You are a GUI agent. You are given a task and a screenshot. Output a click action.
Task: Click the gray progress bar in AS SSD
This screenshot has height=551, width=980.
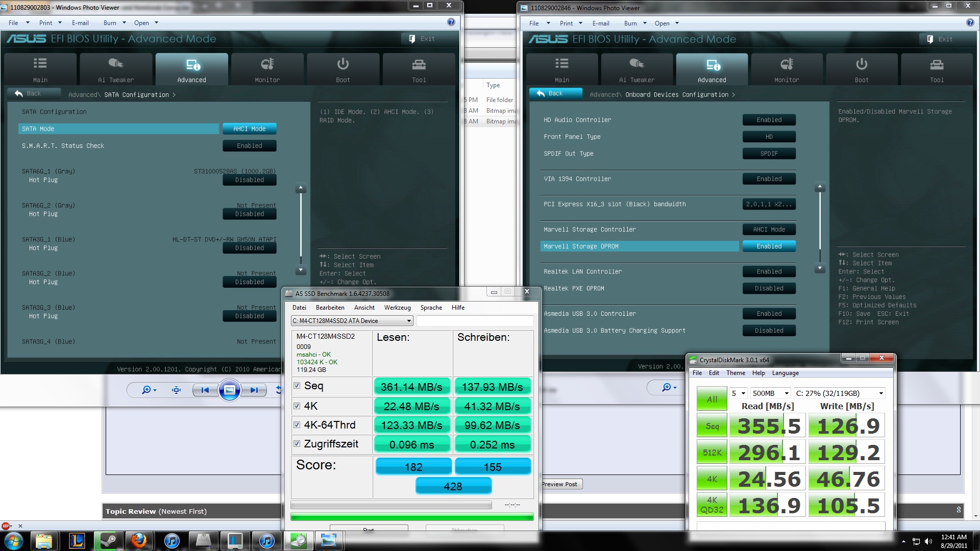click(391, 505)
